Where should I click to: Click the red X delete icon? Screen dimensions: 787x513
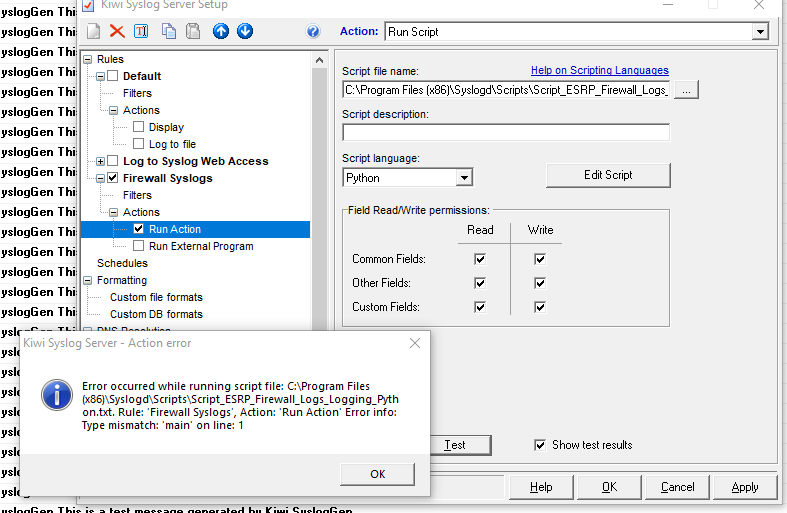(x=117, y=31)
